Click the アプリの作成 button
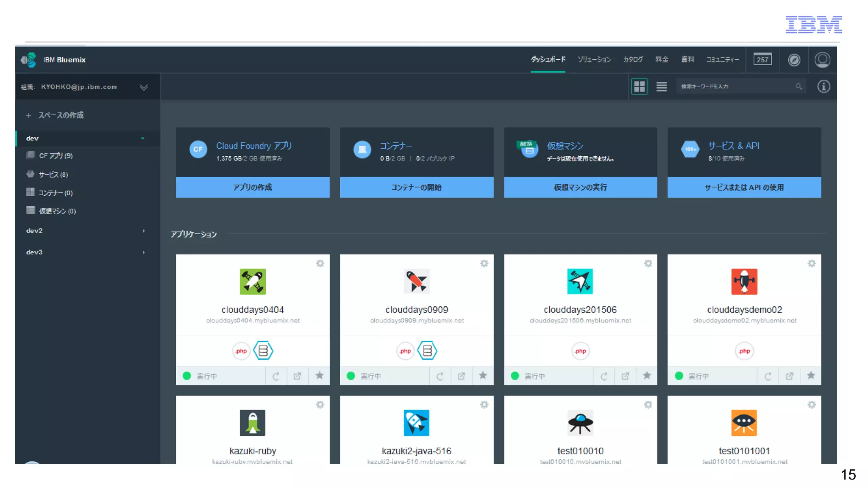The image size is (868, 488). 253,187
